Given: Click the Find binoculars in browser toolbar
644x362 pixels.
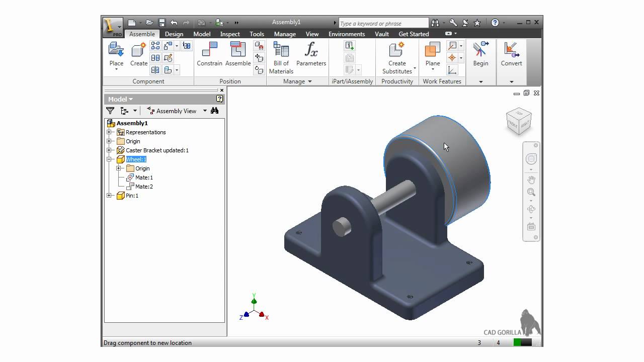Looking at the screenshot, I should click(215, 111).
